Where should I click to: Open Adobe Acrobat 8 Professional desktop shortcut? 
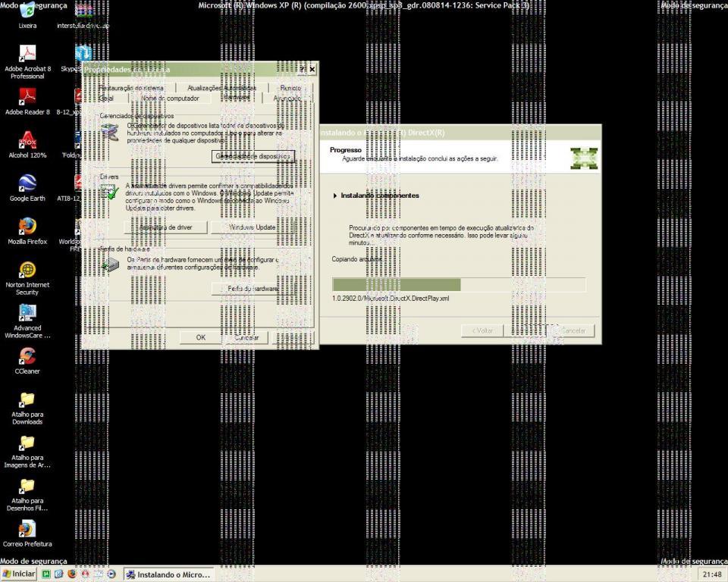[x=27, y=61]
